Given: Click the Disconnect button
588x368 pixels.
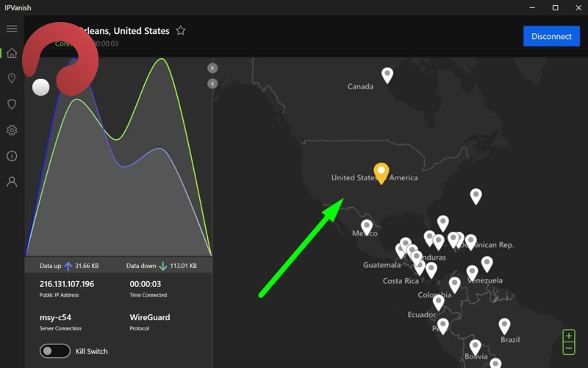Looking at the screenshot, I should (x=551, y=36).
